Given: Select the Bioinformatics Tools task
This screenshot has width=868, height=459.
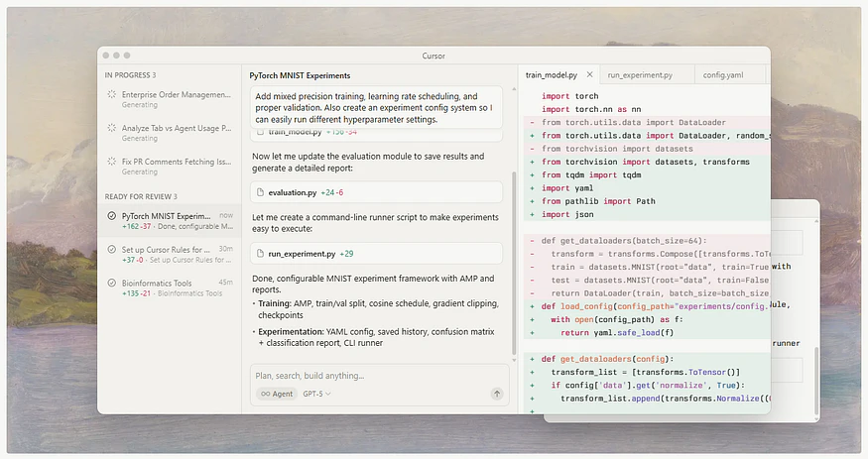Looking at the screenshot, I should 170,287.
